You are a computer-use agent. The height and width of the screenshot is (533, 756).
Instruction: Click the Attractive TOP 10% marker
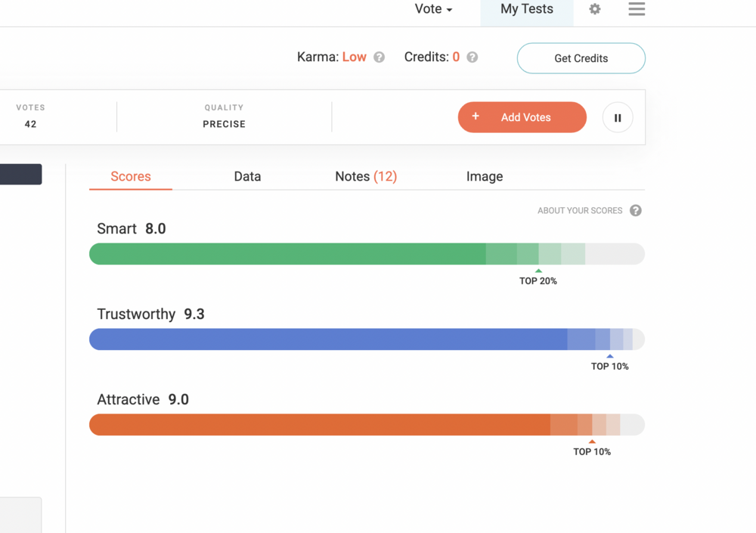click(592, 448)
